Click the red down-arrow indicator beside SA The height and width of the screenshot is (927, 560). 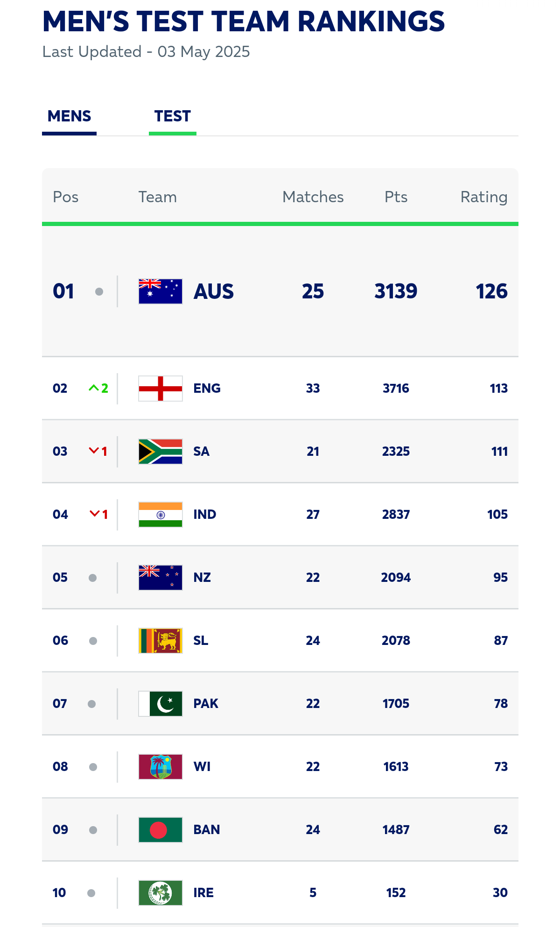pyautogui.click(x=97, y=452)
